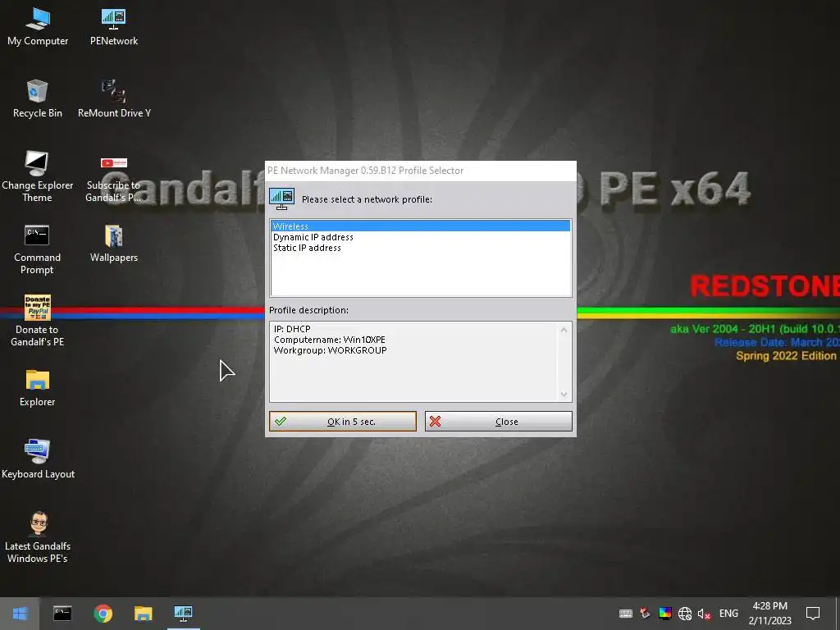Open My Computer desktop icon

38,27
